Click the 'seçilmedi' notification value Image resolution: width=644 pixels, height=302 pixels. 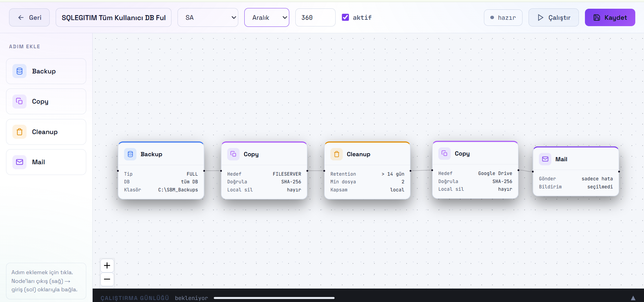point(600,187)
